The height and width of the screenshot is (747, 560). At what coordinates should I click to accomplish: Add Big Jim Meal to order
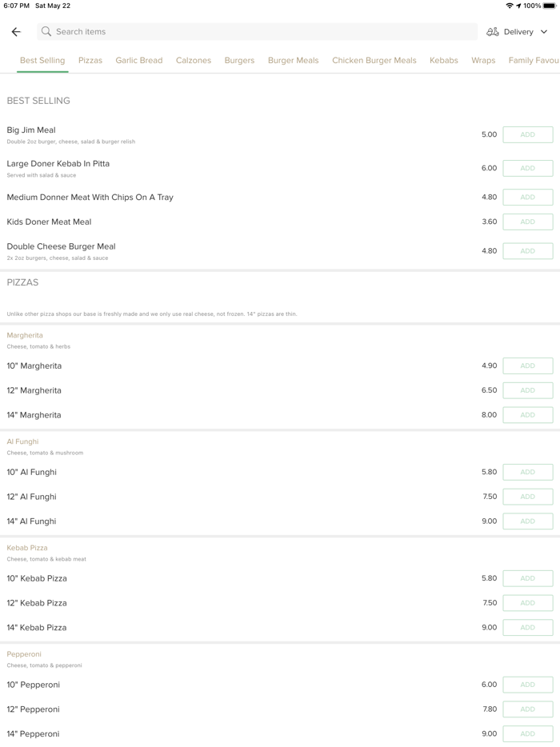click(x=527, y=135)
